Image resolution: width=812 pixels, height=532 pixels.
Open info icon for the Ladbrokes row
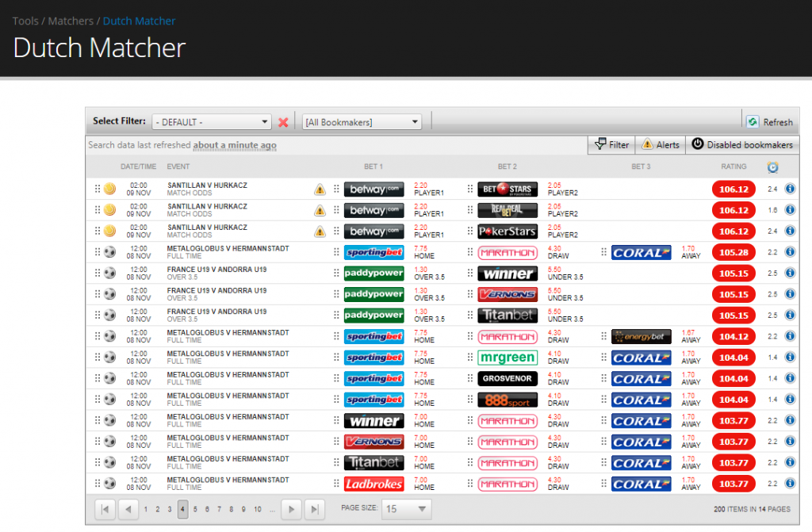coord(790,484)
